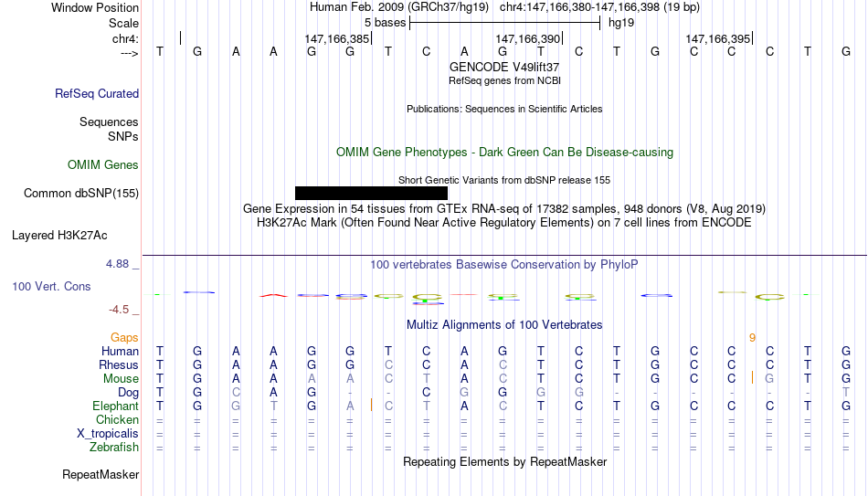Image resolution: width=868 pixels, height=496 pixels.
Task: Click the ---> base sequence direction arrow
Action: point(130,53)
